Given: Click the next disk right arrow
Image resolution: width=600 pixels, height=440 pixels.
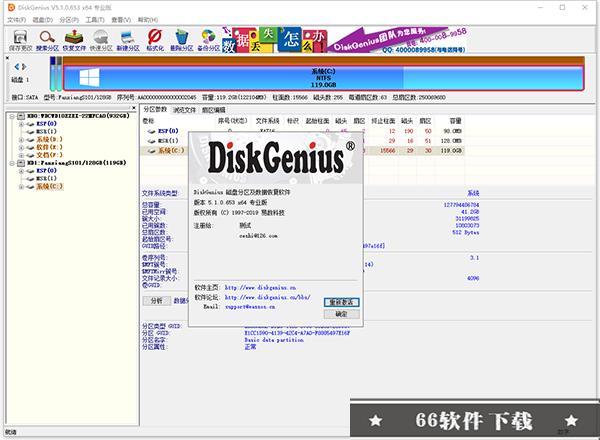Looking at the screenshot, I should click(24, 67).
